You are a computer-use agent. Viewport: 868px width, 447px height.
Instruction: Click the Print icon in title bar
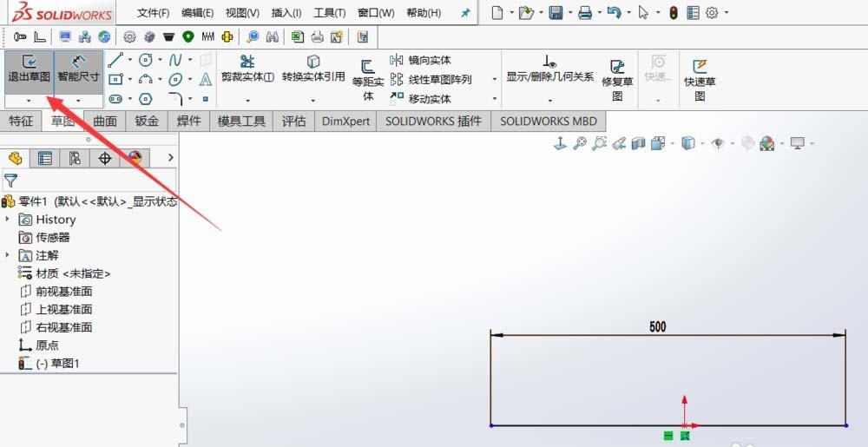(585, 13)
